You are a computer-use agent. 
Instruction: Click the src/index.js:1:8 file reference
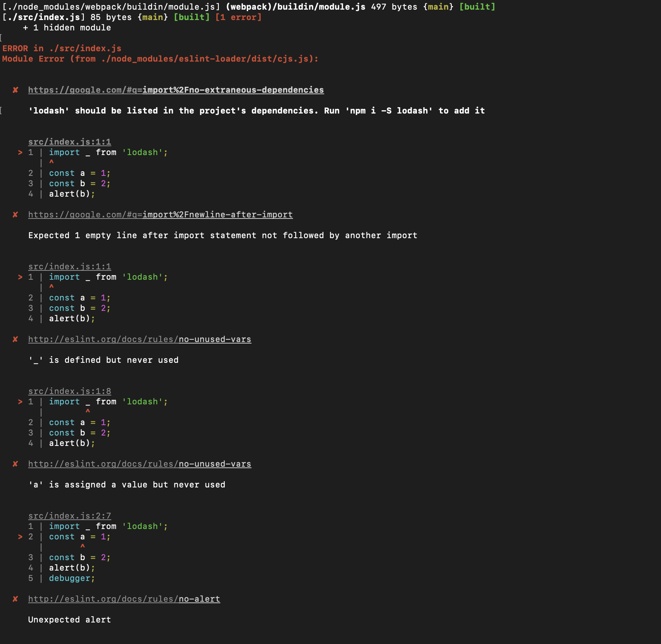tap(70, 391)
